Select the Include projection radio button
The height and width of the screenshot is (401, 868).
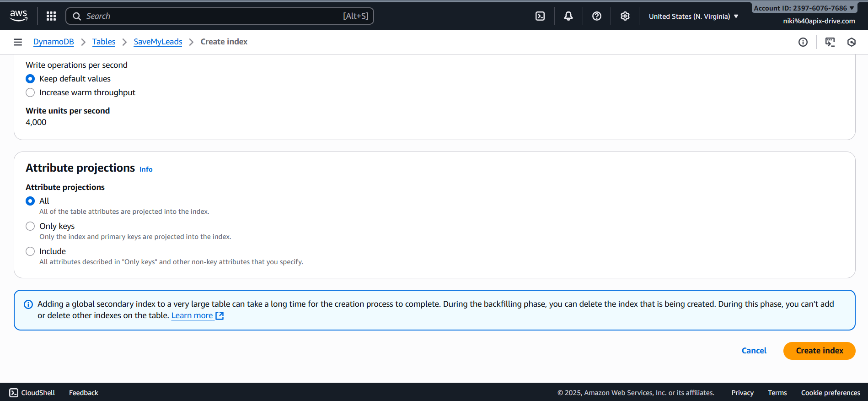[x=31, y=251]
